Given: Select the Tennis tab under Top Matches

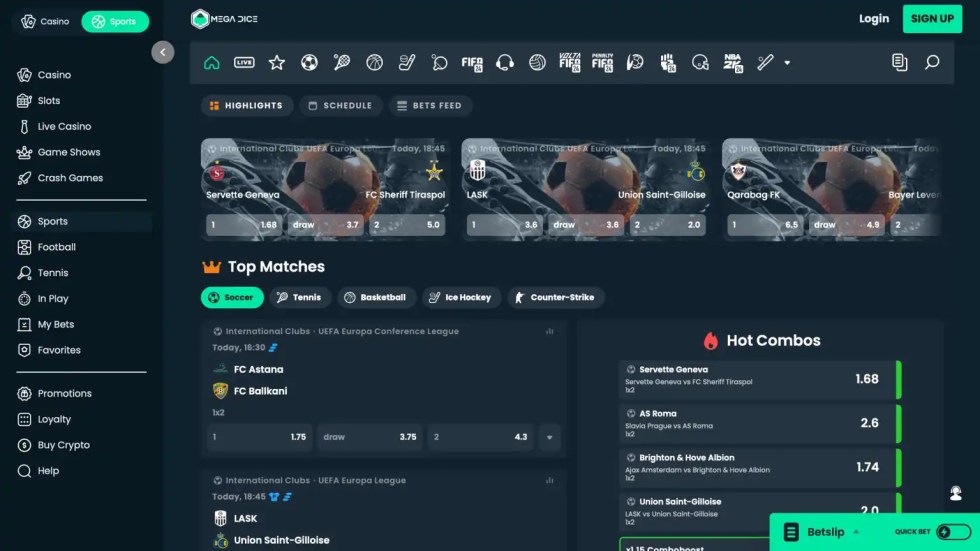Looking at the screenshot, I should point(299,297).
